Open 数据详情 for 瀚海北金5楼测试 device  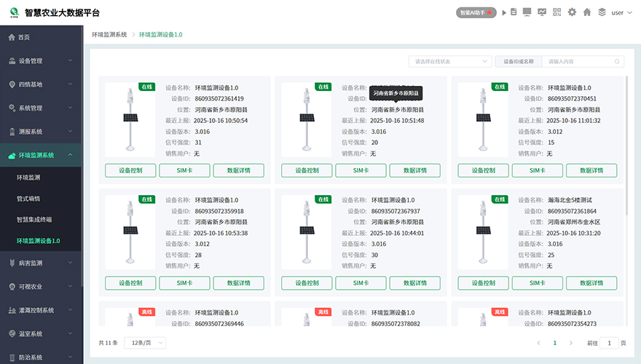591,282
